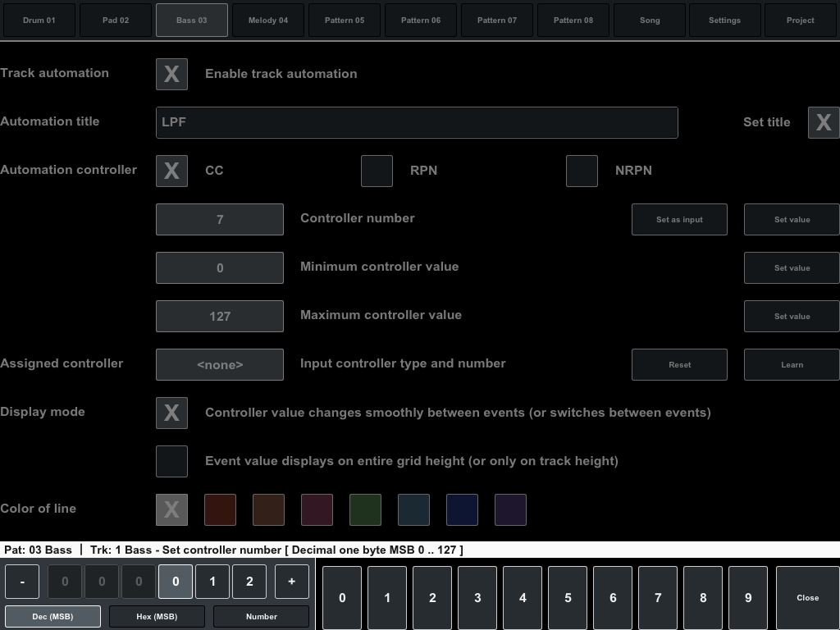840x630 pixels.
Task: Switch to the Project tab
Action: click(x=801, y=21)
